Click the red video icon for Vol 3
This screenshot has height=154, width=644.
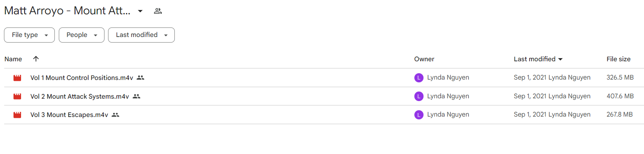pyautogui.click(x=17, y=115)
